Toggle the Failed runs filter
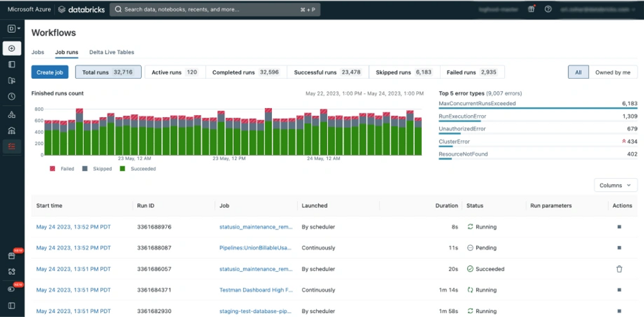This screenshot has width=644, height=317. click(472, 72)
